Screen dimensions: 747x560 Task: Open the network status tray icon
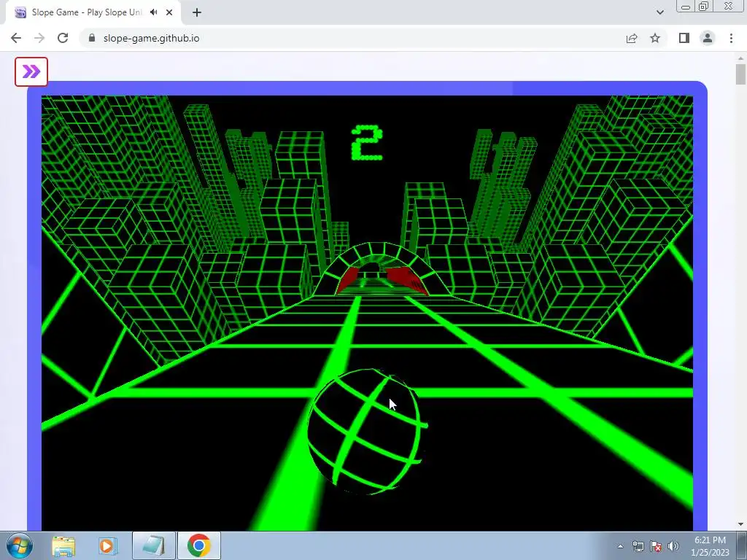click(x=638, y=546)
